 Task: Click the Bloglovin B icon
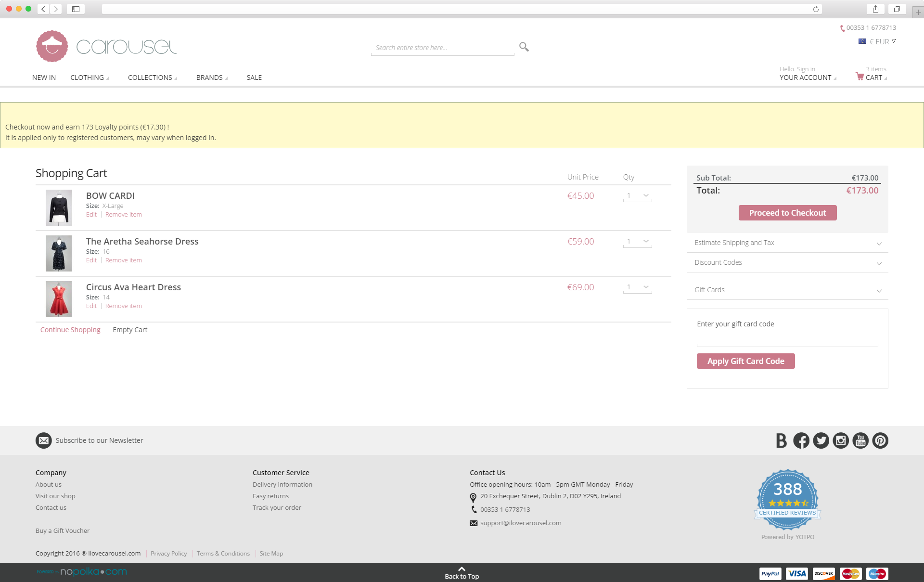click(x=781, y=440)
